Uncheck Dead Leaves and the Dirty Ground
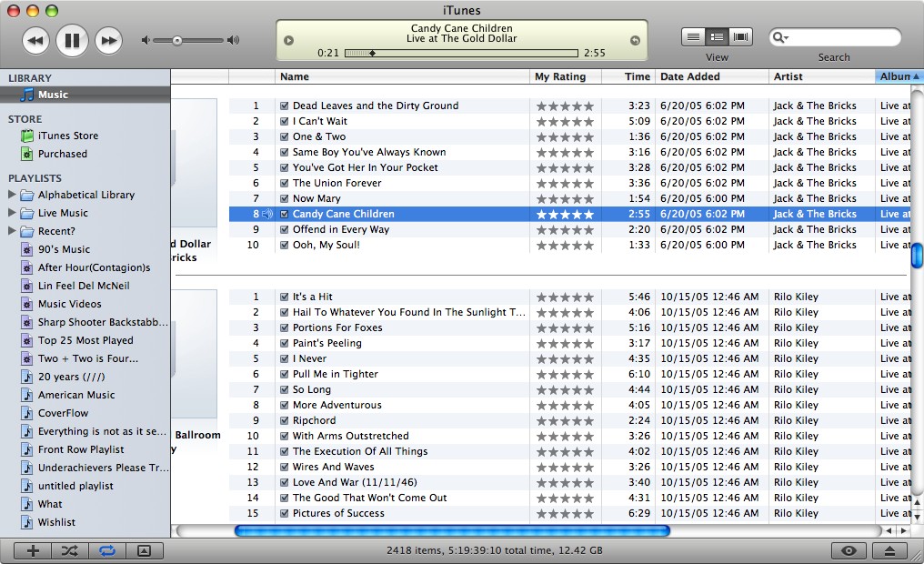Viewport: 924px width, 564px height. [284, 106]
